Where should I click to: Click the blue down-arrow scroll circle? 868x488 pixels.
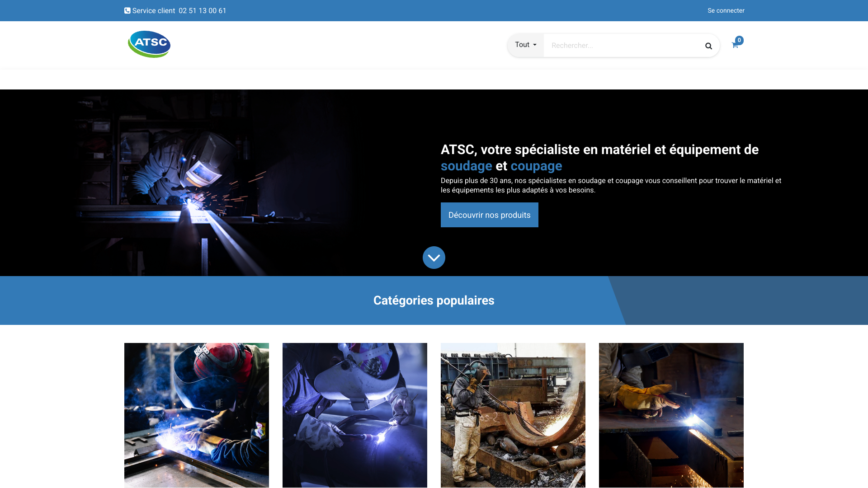[x=434, y=258]
